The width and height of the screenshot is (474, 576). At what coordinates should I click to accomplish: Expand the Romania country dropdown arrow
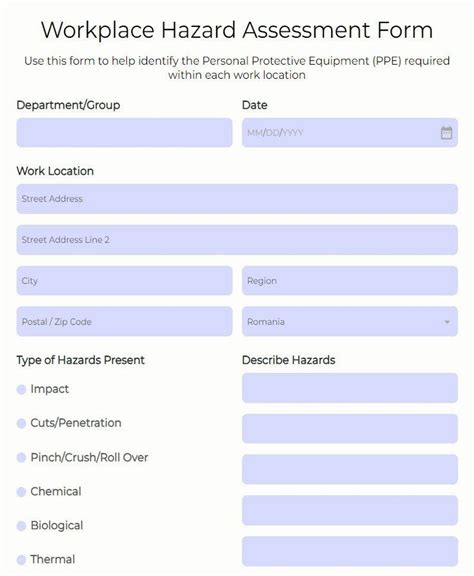447,322
